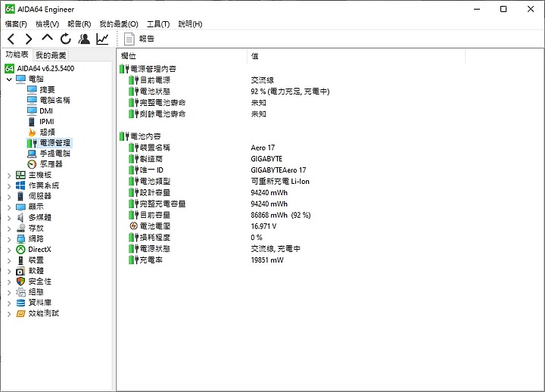Click the 資料庫 database icon
This screenshot has height=392, width=545.
pyautogui.click(x=21, y=303)
